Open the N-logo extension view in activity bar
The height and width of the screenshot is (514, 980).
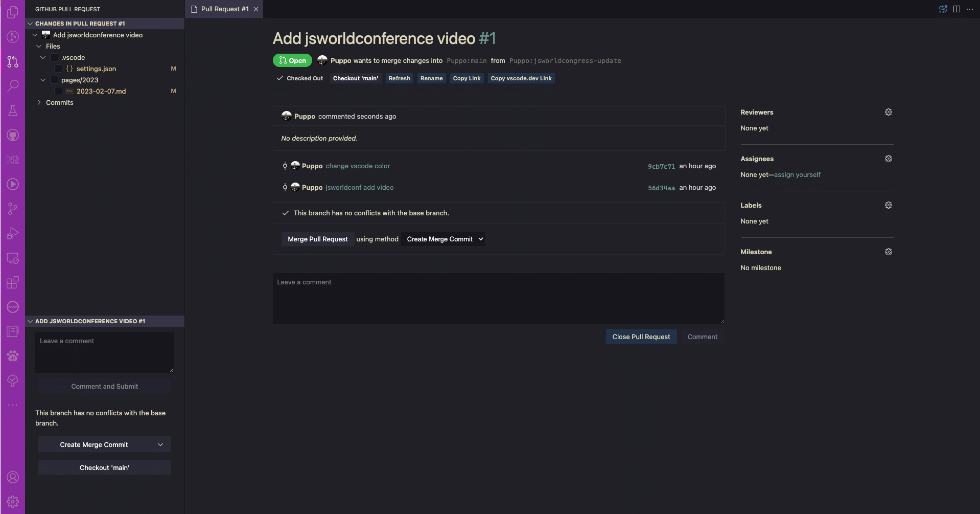click(x=13, y=160)
